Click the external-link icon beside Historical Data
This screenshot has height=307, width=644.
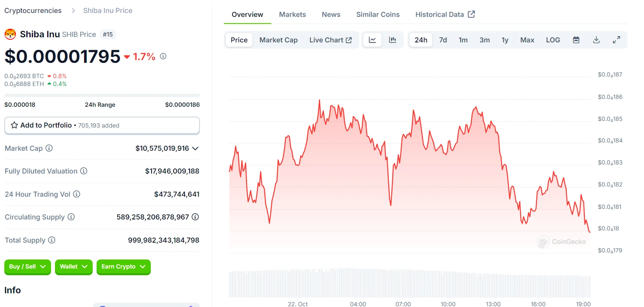coord(472,15)
